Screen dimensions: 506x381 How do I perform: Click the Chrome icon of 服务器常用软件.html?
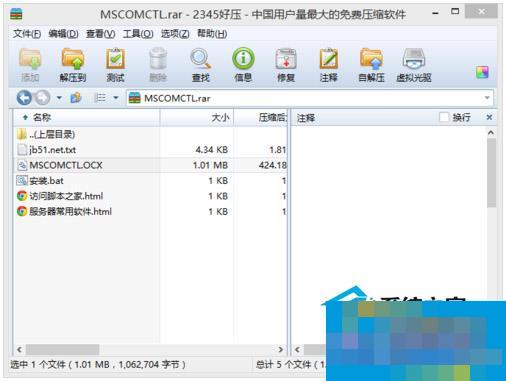coord(22,211)
